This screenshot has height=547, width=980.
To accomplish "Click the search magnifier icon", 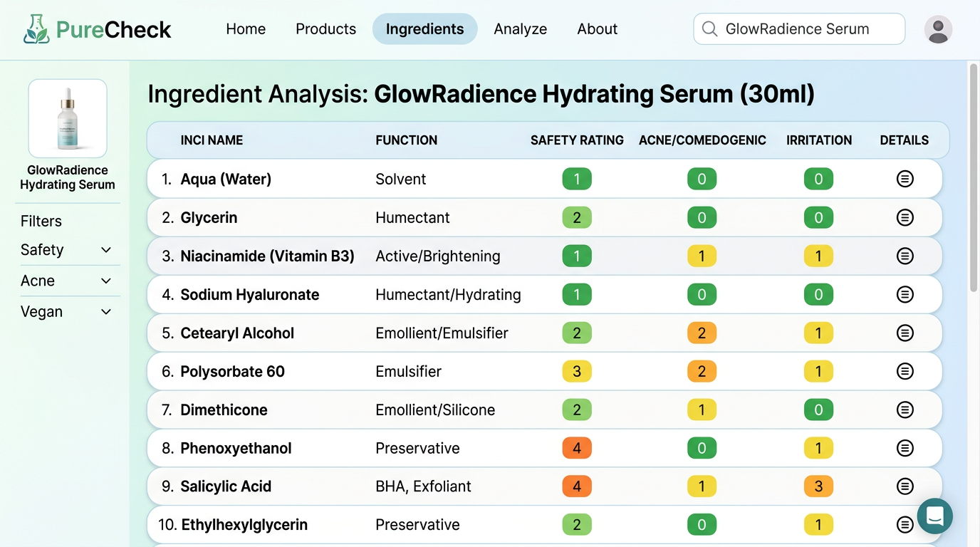I will pos(709,29).
